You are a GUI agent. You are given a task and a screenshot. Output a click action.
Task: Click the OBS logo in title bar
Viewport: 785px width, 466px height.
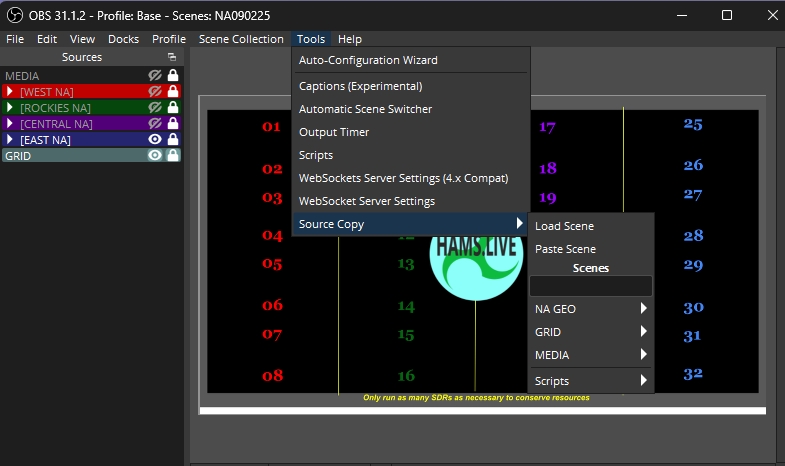pyautogui.click(x=14, y=15)
